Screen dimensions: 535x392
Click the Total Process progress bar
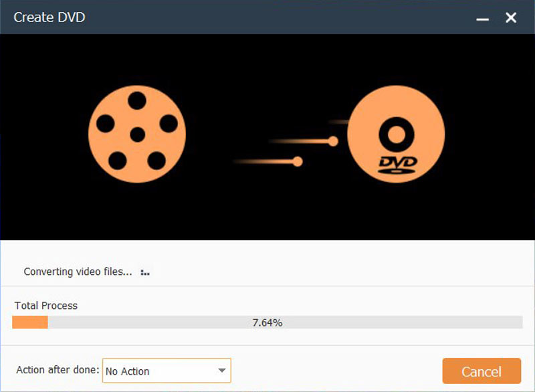click(267, 322)
